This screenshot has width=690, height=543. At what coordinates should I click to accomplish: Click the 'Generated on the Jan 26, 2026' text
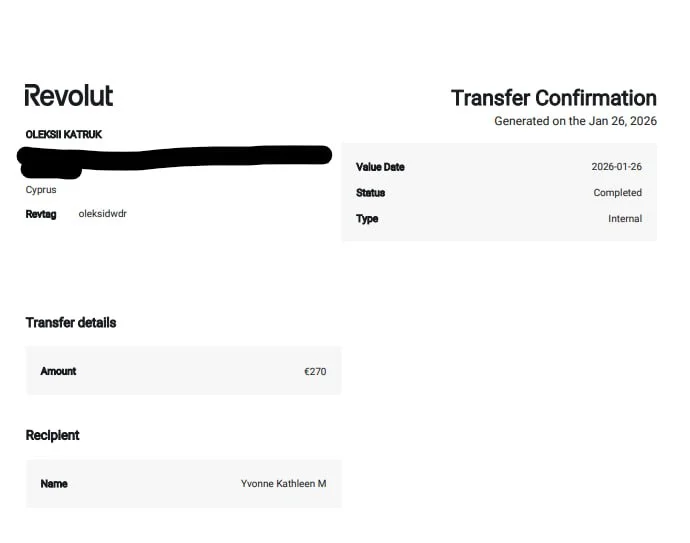[575, 121]
